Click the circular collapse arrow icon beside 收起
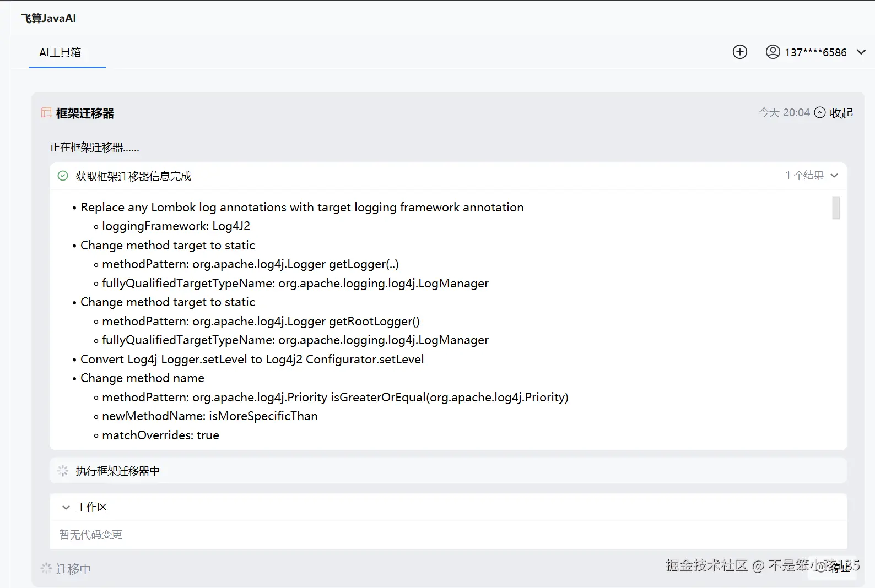 [820, 113]
